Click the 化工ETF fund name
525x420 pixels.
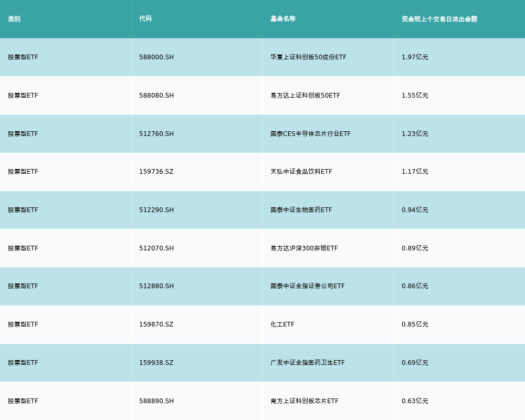[x=282, y=324]
